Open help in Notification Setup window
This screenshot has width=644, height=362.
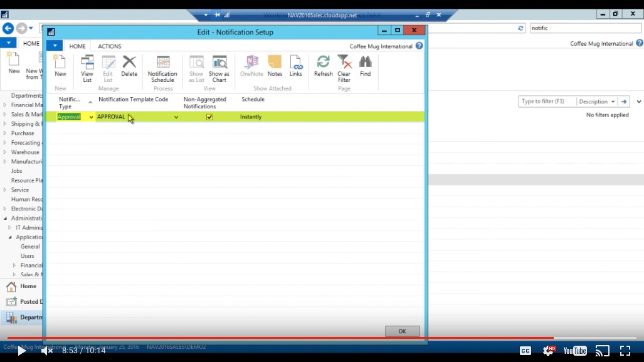[x=419, y=46]
